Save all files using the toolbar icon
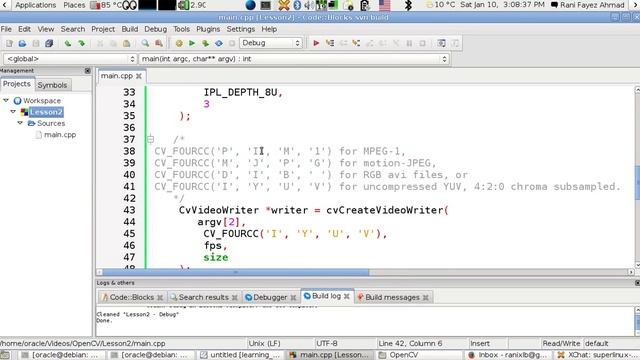The height and width of the screenshot is (360, 640). [49, 43]
